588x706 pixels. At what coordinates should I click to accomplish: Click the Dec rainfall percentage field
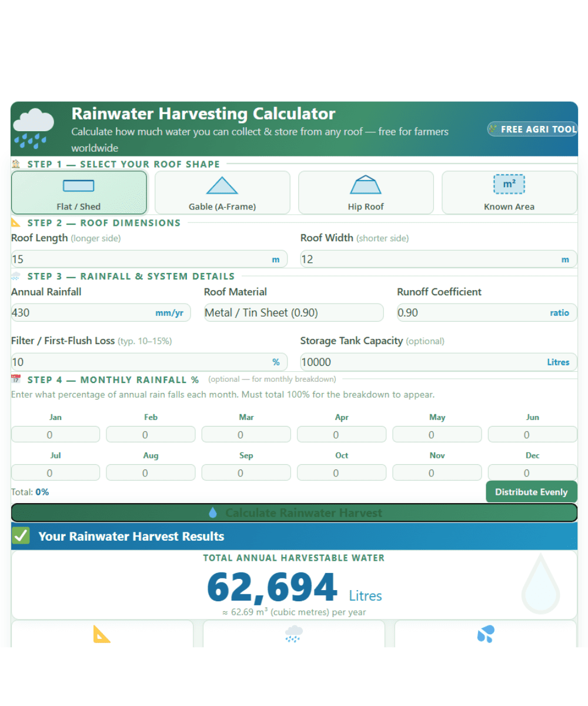(x=533, y=473)
